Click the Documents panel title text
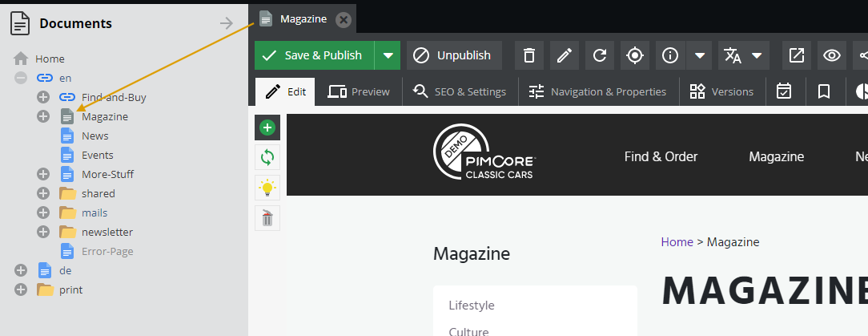This screenshot has width=868, height=336. pyautogui.click(x=76, y=23)
